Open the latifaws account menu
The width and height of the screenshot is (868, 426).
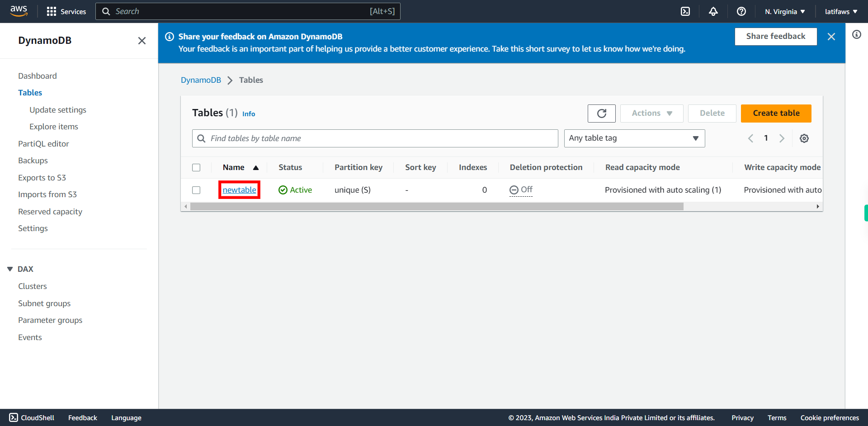pyautogui.click(x=841, y=11)
